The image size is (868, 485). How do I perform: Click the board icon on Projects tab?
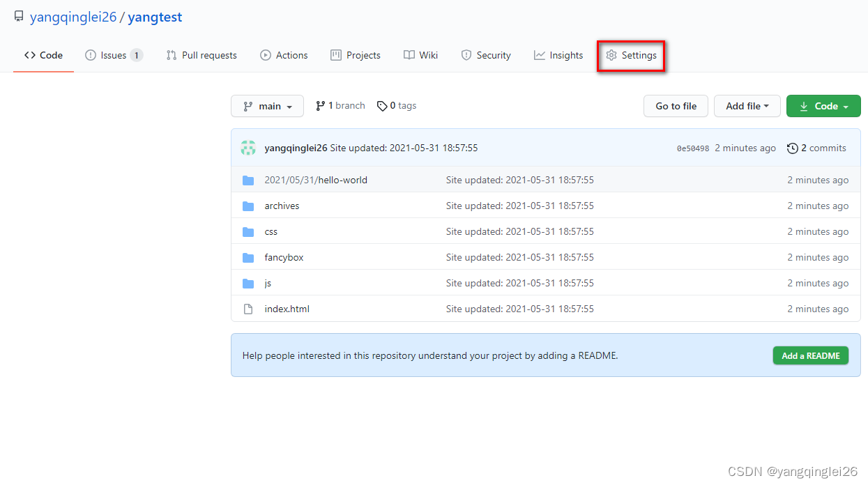[x=336, y=55]
